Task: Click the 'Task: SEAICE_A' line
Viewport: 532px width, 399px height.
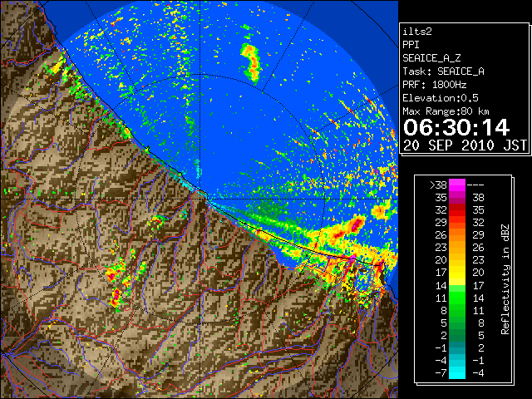Action: click(443, 71)
